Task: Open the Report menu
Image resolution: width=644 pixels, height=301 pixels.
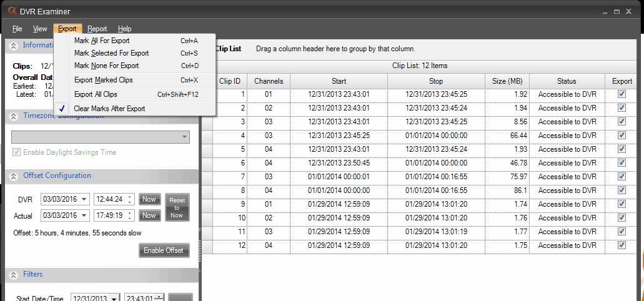Action: pos(97,29)
